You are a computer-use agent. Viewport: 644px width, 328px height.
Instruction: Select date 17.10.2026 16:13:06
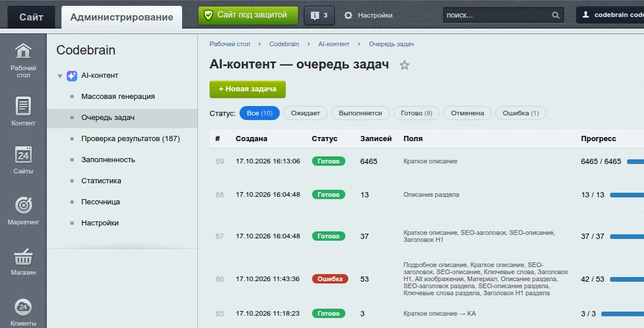(268, 161)
